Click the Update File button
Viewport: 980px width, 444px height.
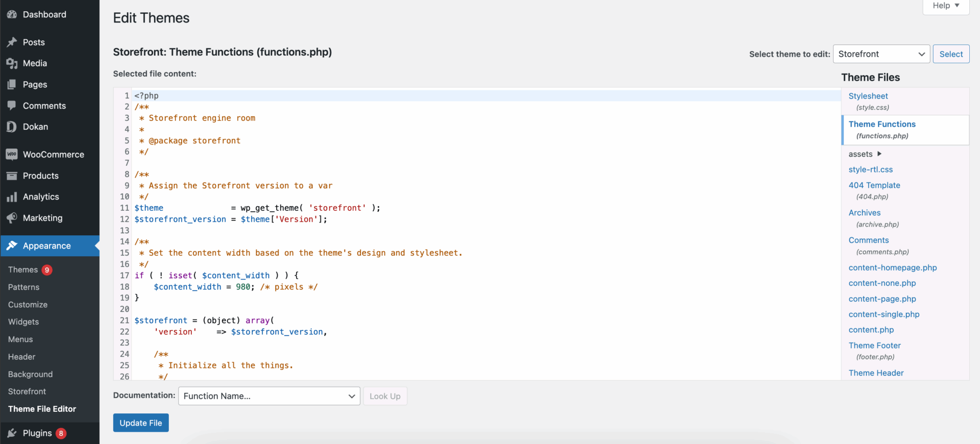(x=141, y=423)
